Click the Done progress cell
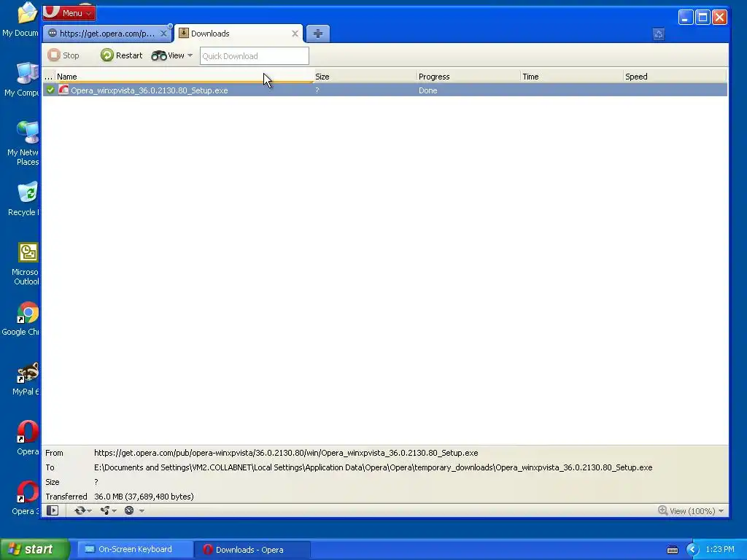Screen dimensions: 747x560 [427, 90]
